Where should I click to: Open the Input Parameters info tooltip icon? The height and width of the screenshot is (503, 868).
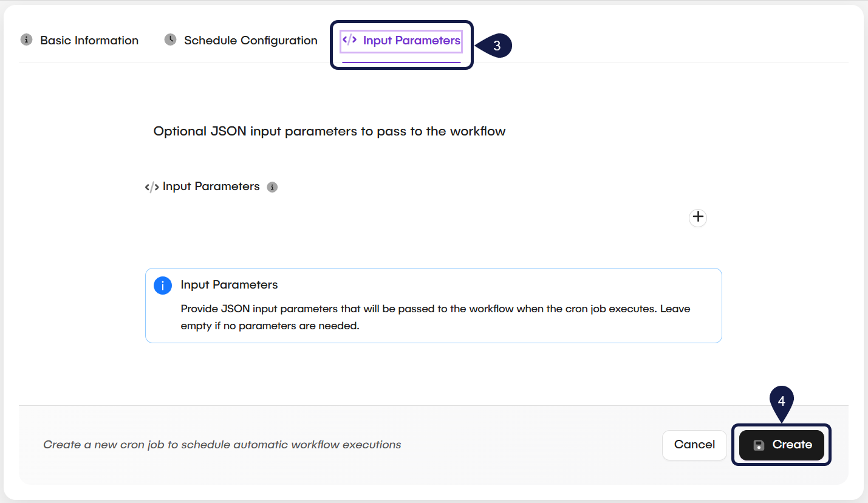(272, 186)
